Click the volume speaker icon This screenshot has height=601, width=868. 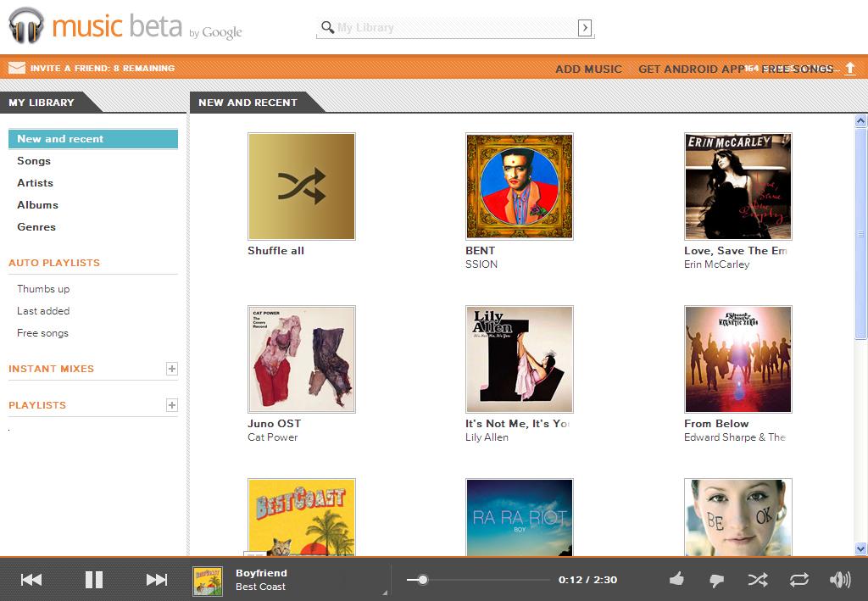click(x=840, y=580)
